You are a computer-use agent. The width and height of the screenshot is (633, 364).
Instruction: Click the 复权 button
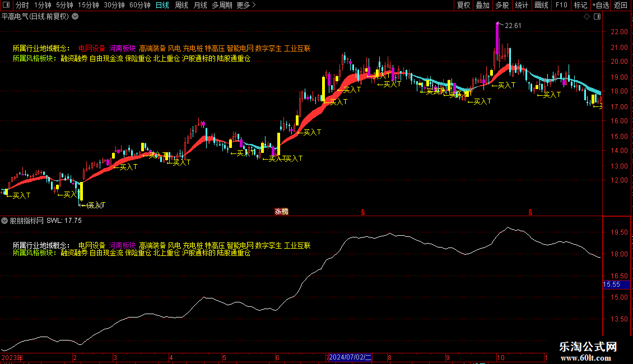[x=463, y=5]
